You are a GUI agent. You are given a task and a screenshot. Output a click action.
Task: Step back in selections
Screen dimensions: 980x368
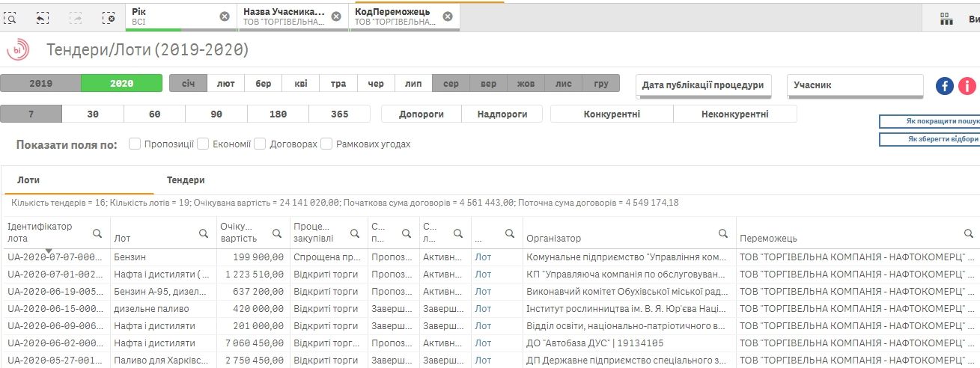pyautogui.click(x=43, y=17)
